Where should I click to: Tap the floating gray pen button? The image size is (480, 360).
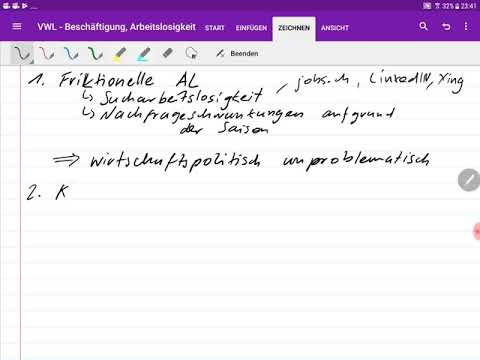(469, 180)
